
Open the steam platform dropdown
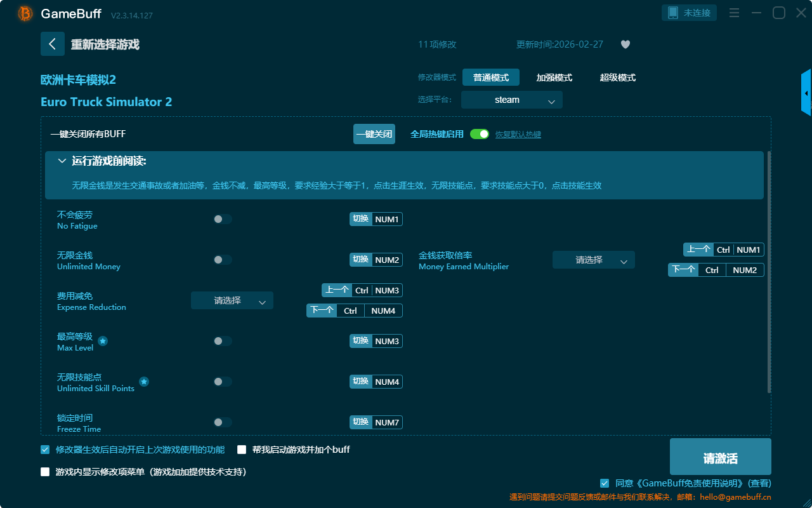click(511, 100)
